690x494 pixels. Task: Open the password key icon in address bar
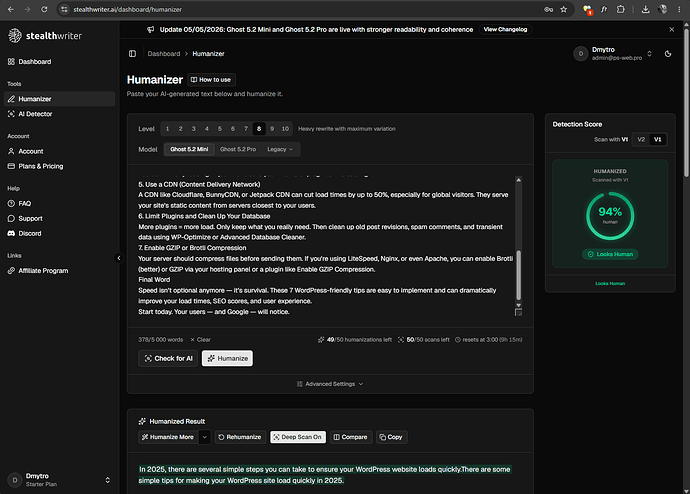coord(548,9)
